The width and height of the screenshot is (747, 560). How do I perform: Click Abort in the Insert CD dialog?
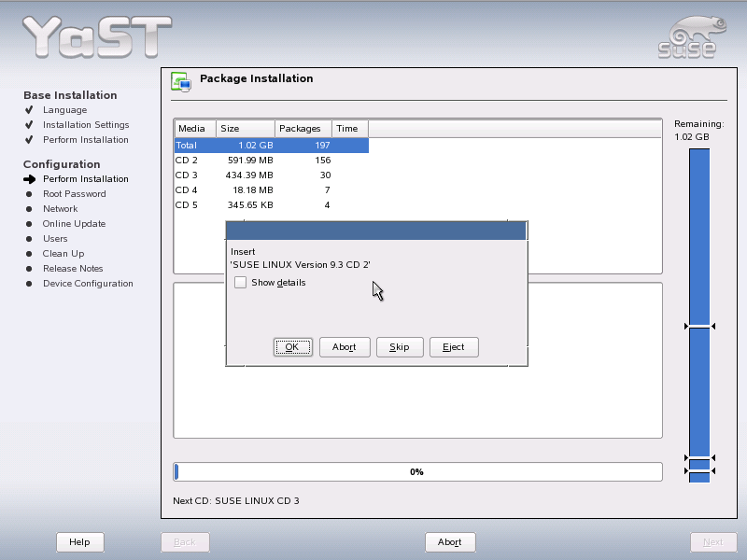[x=345, y=347]
